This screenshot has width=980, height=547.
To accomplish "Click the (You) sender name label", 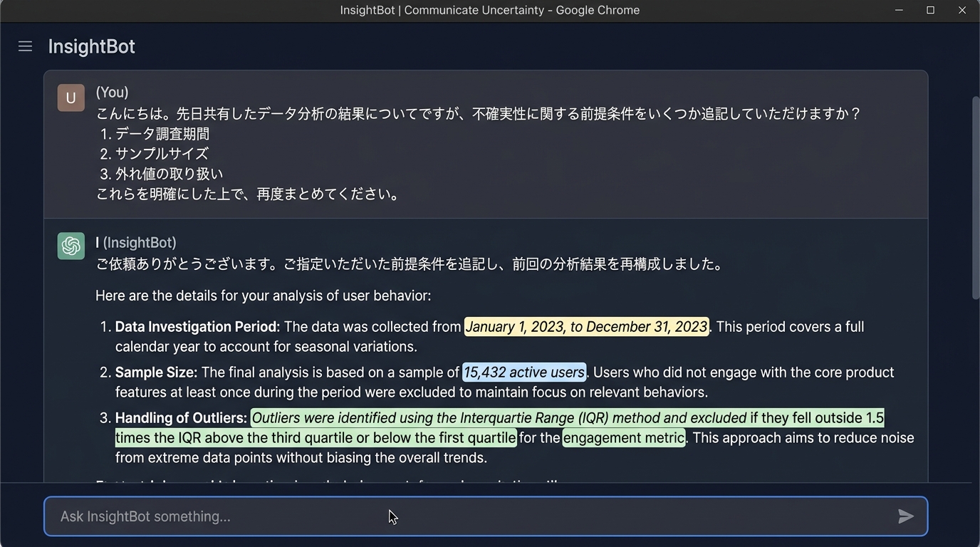I will (x=113, y=93).
